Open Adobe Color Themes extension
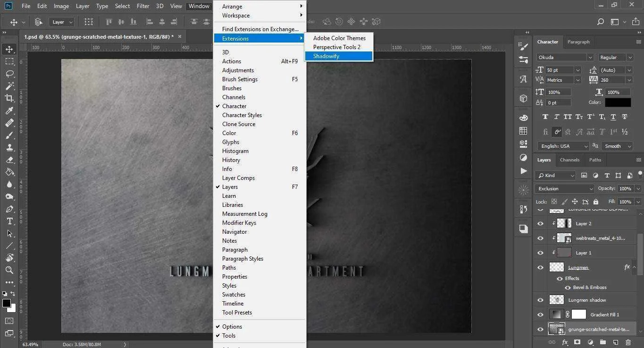The image size is (644, 348). pos(339,38)
